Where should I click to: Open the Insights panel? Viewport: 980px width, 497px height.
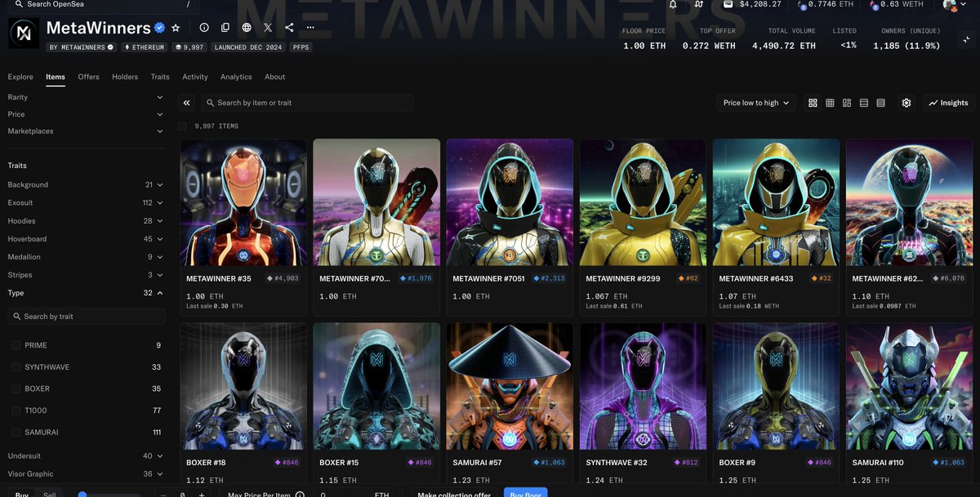pos(948,103)
